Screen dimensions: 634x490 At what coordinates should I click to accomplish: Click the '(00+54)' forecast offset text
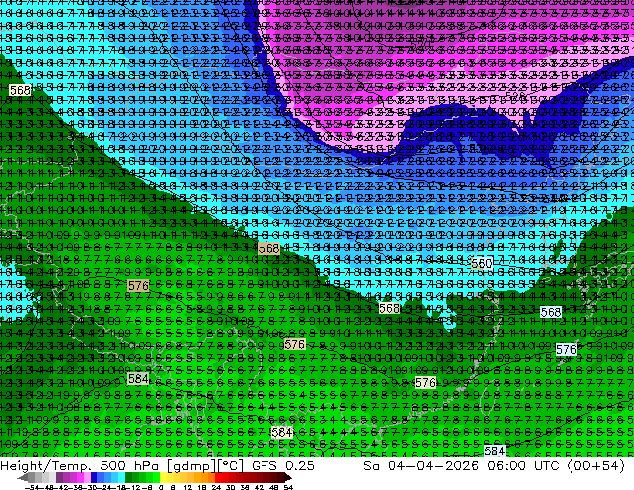596,465
